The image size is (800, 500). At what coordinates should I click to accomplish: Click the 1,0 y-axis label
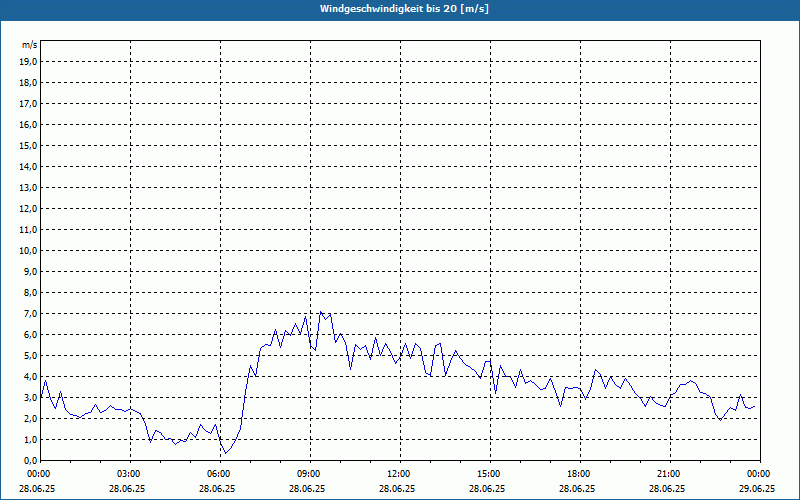pos(30,440)
